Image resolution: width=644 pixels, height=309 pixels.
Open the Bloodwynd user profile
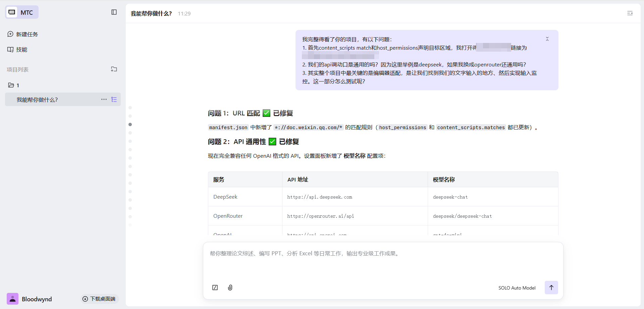click(x=30, y=299)
